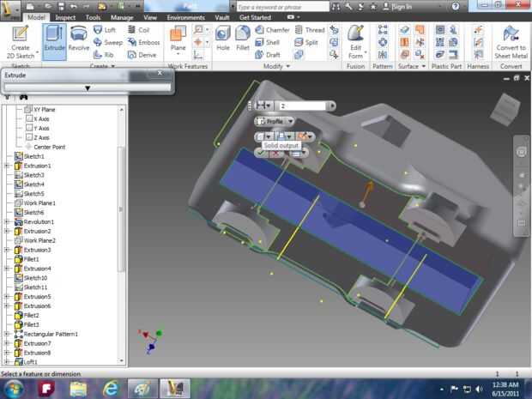Switch to the Manage tab
The height and width of the screenshot is (399, 532).
click(x=122, y=17)
